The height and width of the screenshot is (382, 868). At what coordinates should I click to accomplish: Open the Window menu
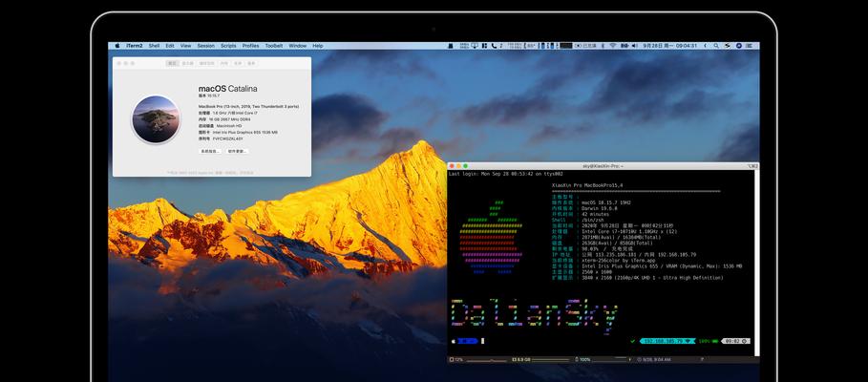(297, 46)
